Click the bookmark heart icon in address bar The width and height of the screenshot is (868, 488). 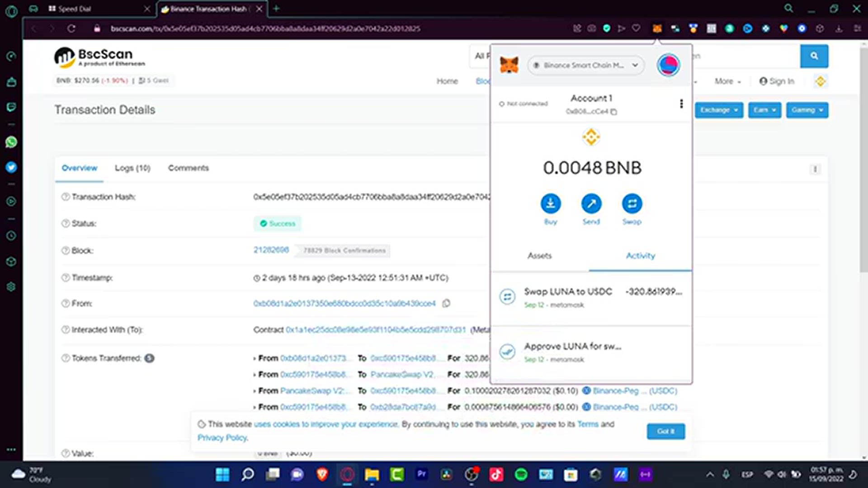636,28
